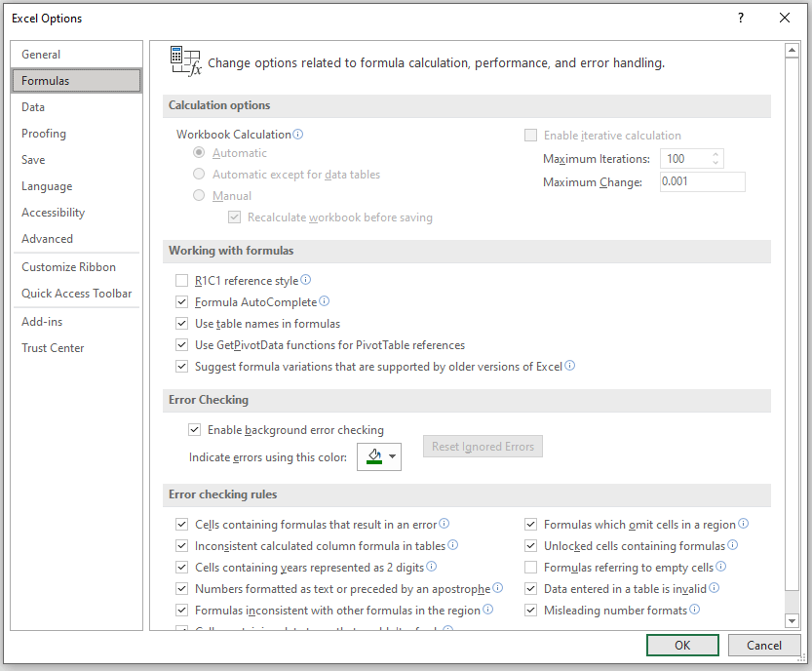Click the Help question mark button

click(741, 19)
